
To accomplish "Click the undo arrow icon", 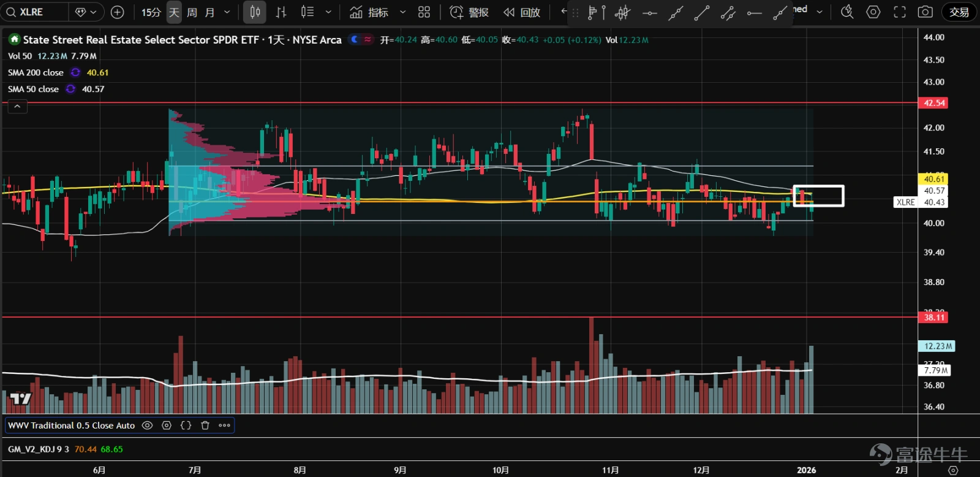I will (x=563, y=11).
